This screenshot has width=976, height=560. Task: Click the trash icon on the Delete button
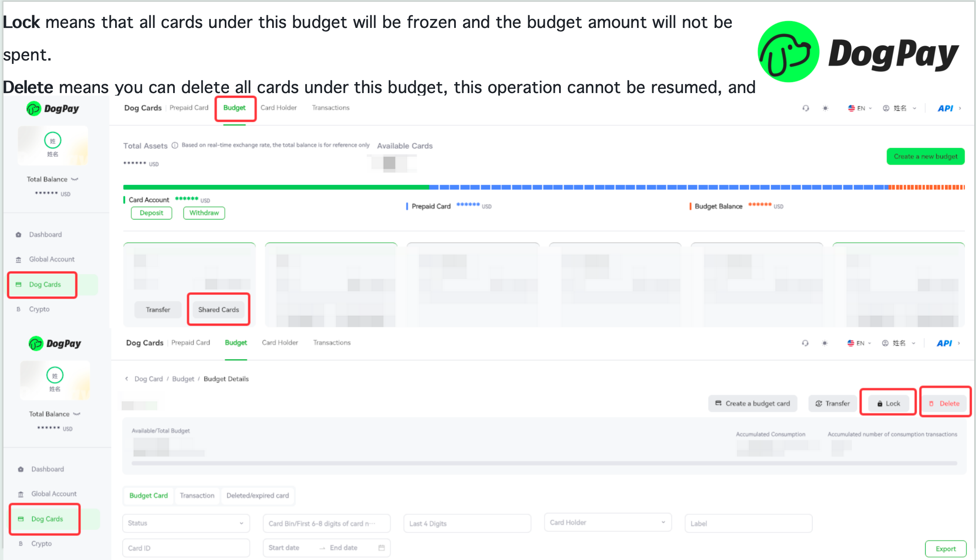pyautogui.click(x=931, y=404)
